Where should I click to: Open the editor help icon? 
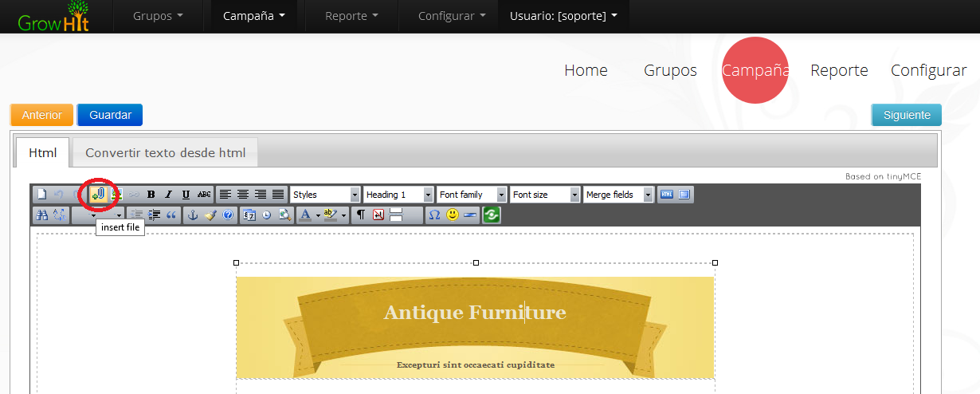[228, 215]
